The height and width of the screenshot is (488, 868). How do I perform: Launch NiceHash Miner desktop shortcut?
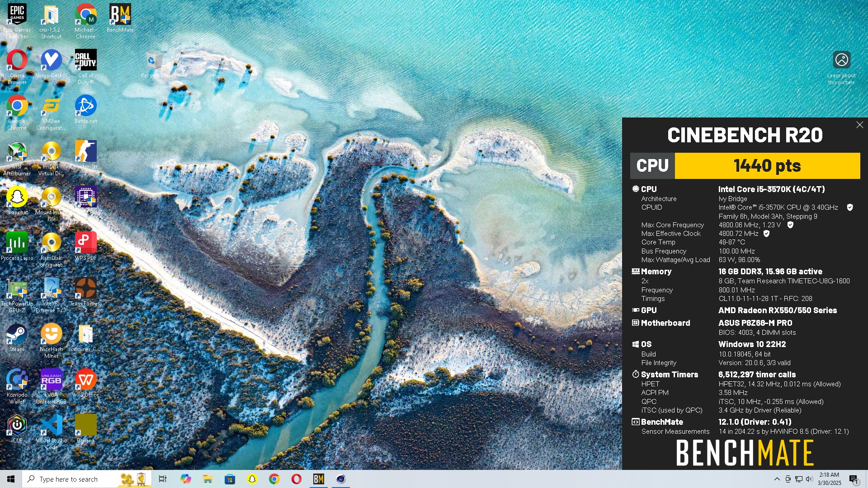coord(51,341)
